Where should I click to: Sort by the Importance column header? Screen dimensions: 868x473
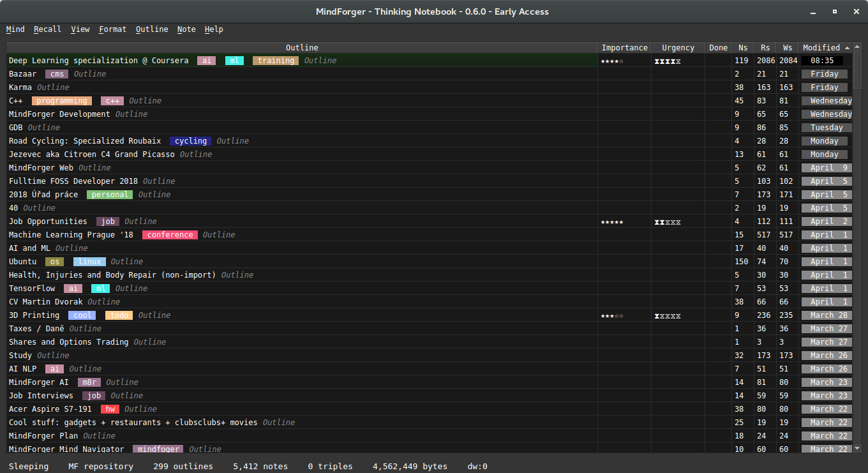point(624,48)
